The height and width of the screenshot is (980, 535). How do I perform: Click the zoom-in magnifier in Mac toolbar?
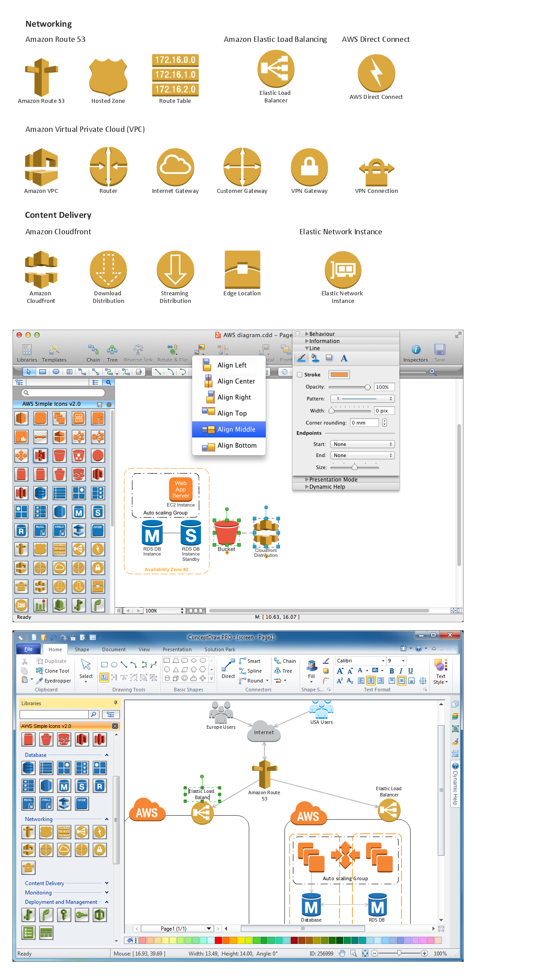coord(432,372)
